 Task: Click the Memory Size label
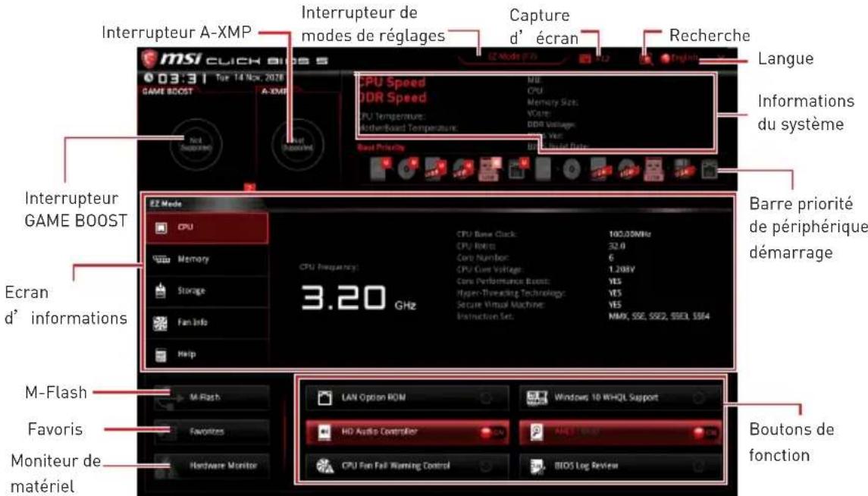pos(553,102)
